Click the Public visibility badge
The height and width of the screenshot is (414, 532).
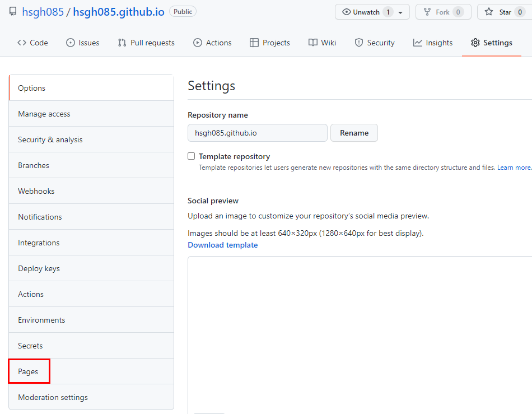183,12
